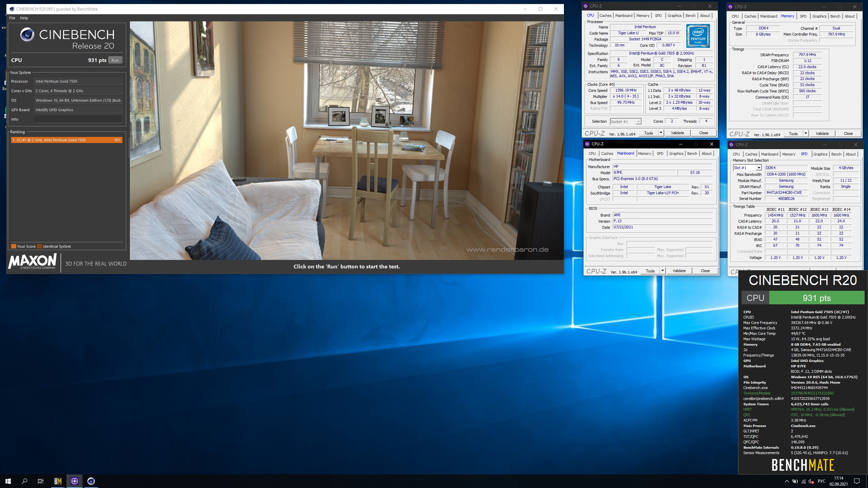Open Tools dropdown arrow in CPU window
The width and height of the screenshot is (868, 488).
pyautogui.click(x=661, y=133)
